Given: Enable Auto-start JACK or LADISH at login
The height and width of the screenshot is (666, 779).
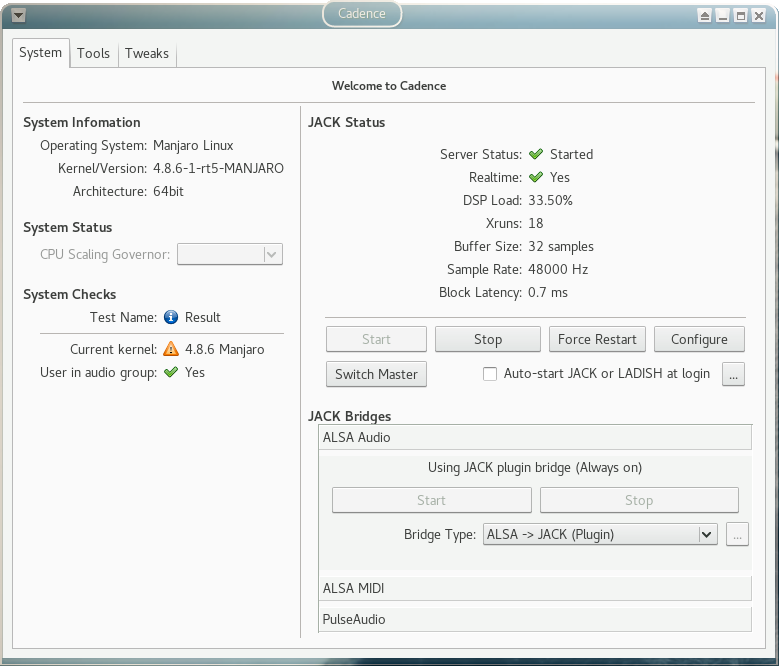Looking at the screenshot, I should point(490,374).
